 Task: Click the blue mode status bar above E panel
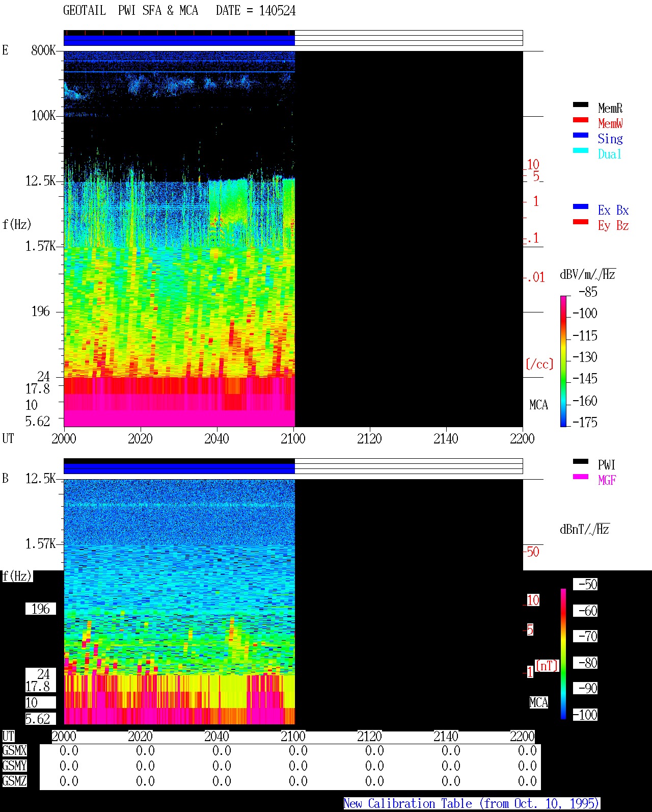pos(179,40)
